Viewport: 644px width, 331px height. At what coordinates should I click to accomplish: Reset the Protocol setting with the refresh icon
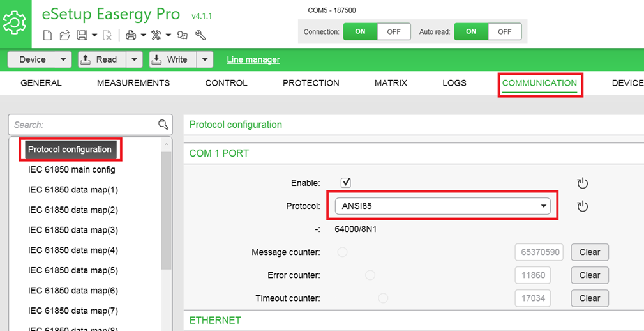coord(582,206)
